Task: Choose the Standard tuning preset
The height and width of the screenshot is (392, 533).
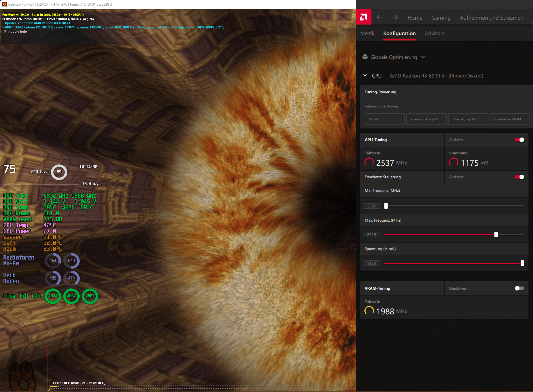Action: pyautogui.click(x=385, y=119)
